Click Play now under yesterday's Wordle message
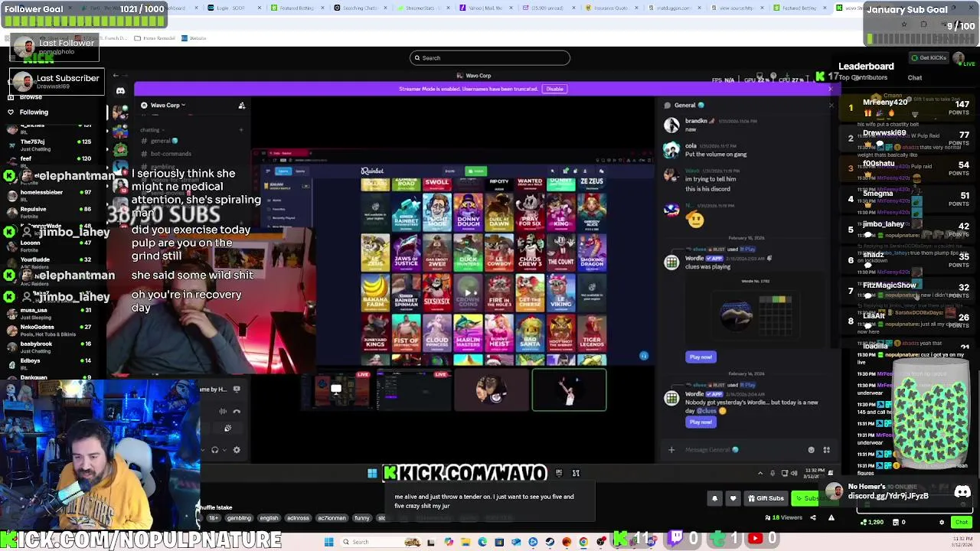 point(701,422)
